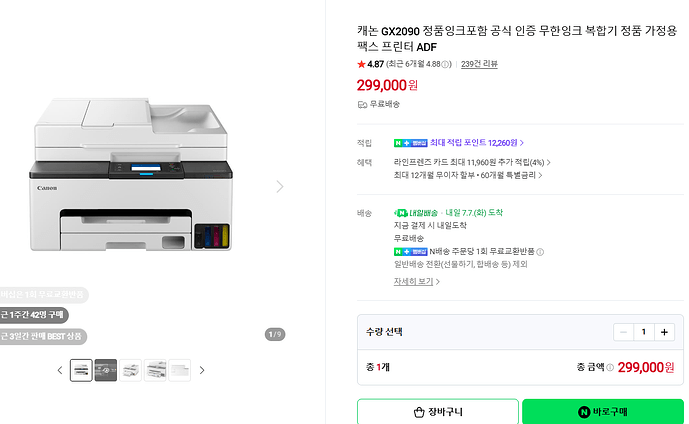689x424 pixels.
Task: Expand 라인프렌즈 카드 추가 적립 benefit
Action: point(472,163)
